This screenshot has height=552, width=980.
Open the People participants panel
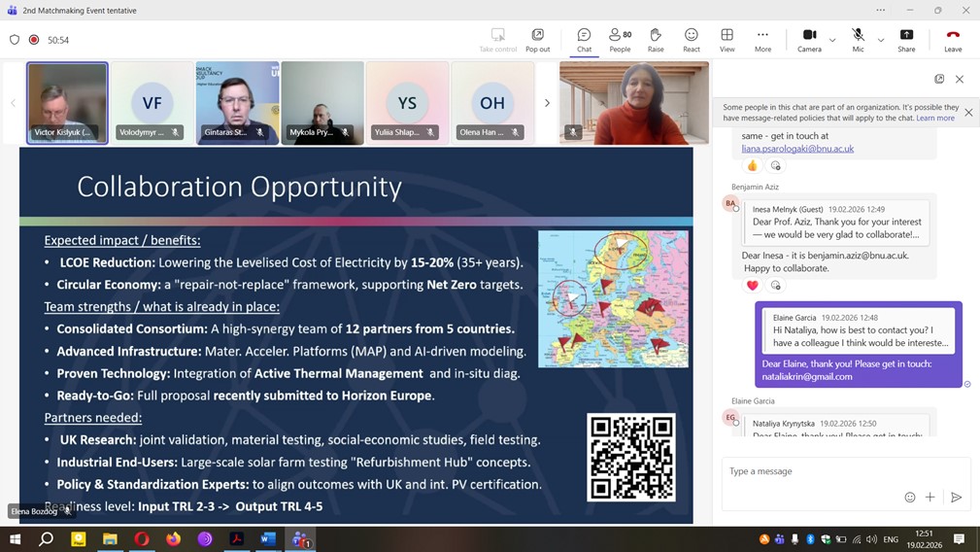[620, 40]
